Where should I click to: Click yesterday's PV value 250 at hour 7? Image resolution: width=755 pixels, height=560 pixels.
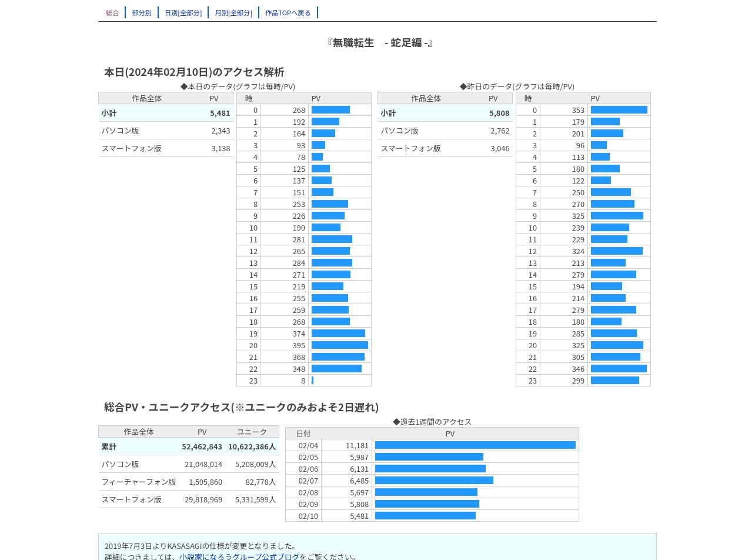pos(578,192)
